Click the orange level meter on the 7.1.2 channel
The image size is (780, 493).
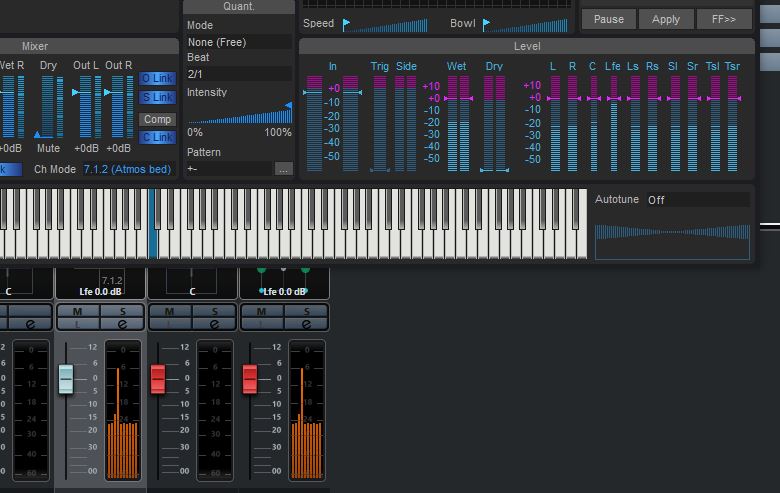point(122,411)
